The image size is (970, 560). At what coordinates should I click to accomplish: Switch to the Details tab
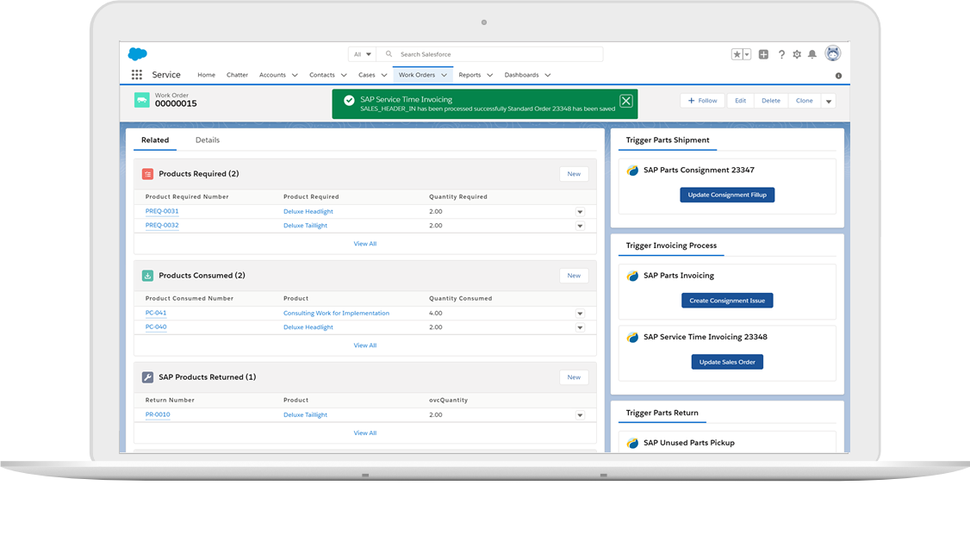pos(208,140)
